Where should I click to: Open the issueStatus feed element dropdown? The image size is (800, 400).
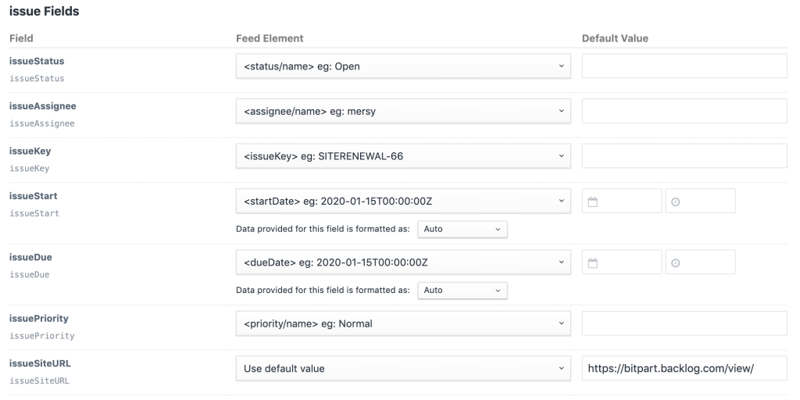403,67
